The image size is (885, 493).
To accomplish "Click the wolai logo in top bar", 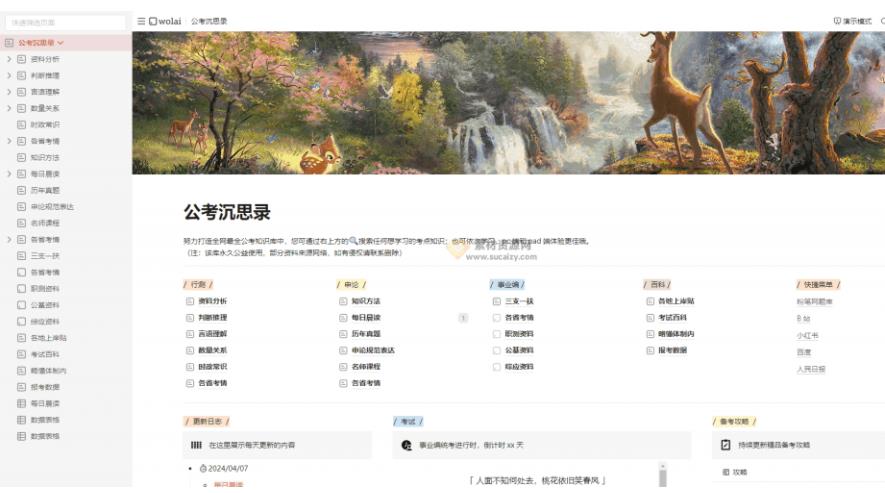I will tap(165, 21).
